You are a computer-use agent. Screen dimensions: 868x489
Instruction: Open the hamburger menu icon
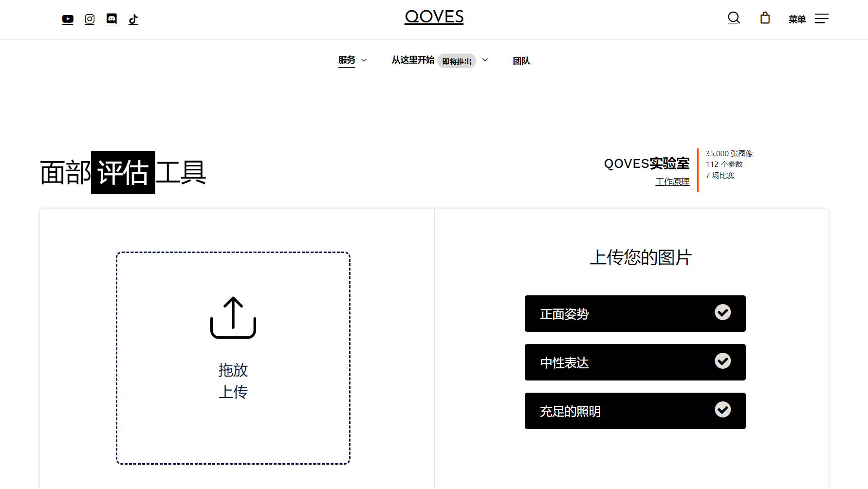(x=822, y=18)
